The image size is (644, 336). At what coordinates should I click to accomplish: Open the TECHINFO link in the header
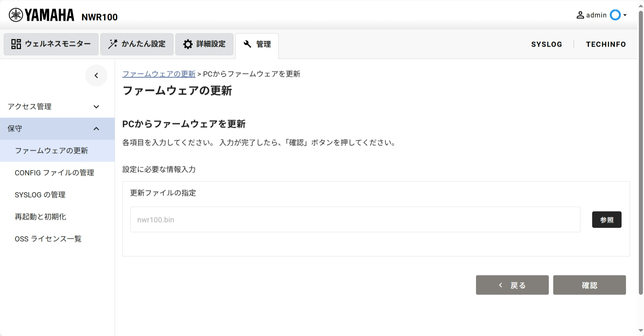click(x=606, y=44)
